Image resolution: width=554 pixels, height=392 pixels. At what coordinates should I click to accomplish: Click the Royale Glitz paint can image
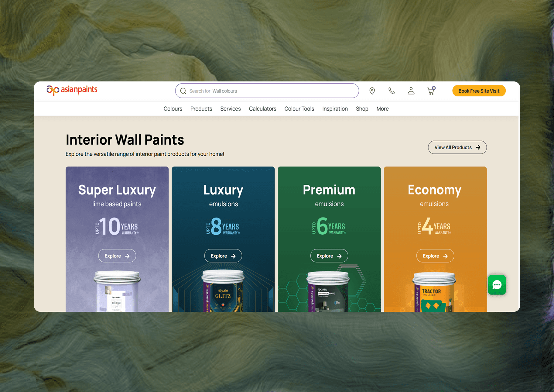223,291
